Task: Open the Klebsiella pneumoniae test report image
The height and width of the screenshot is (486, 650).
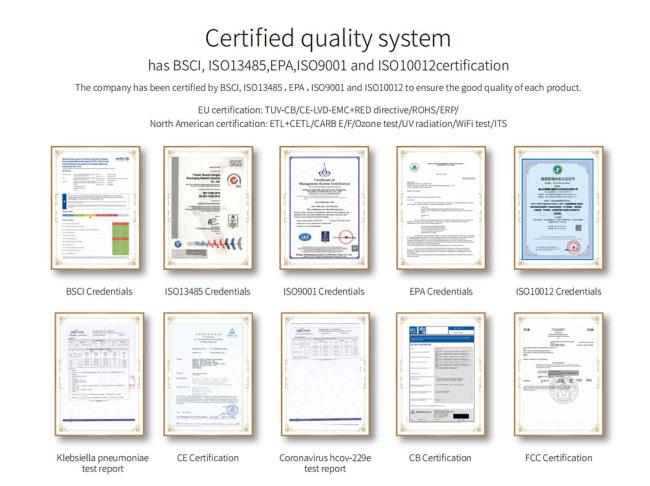Action: point(89,373)
